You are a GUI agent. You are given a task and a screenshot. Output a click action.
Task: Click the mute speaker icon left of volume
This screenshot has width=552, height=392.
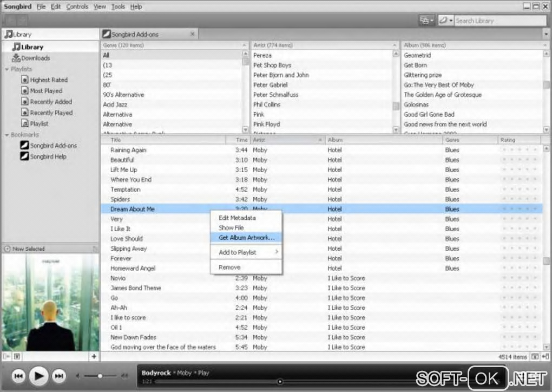pyautogui.click(x=78, y=376)
